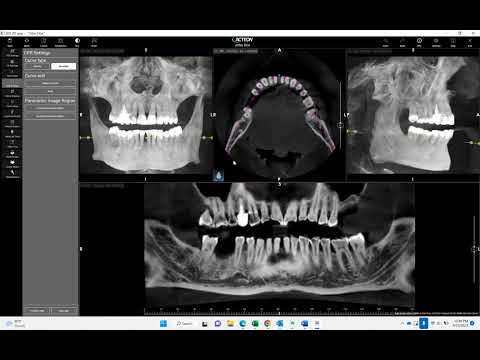
Task: Open Chrome from the taskbar
Action: [x=267, y=323]
